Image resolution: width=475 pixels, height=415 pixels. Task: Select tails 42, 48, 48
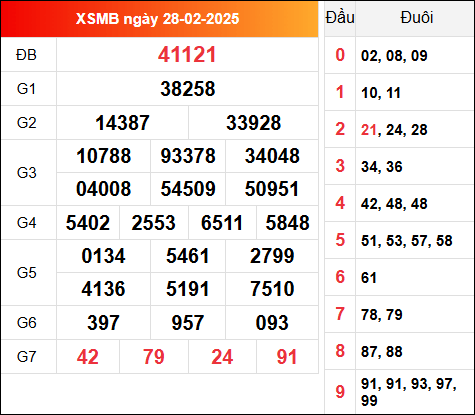[394, 204]
